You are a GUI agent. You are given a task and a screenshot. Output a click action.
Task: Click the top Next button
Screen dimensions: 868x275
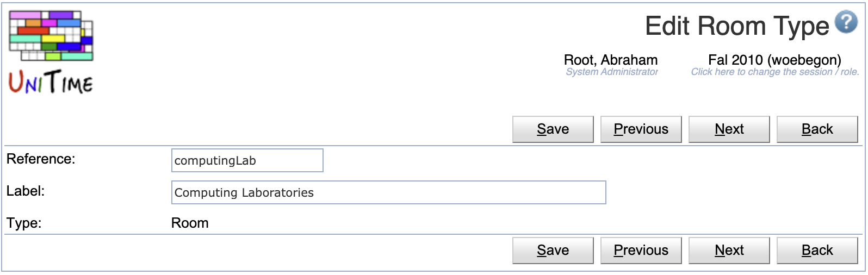coord(729,129)
